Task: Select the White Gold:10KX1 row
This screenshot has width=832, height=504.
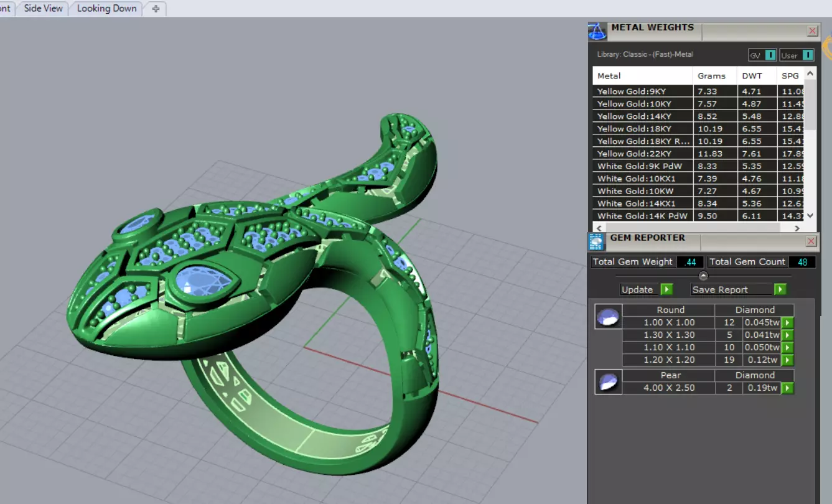Action: (x=699, y=179)
